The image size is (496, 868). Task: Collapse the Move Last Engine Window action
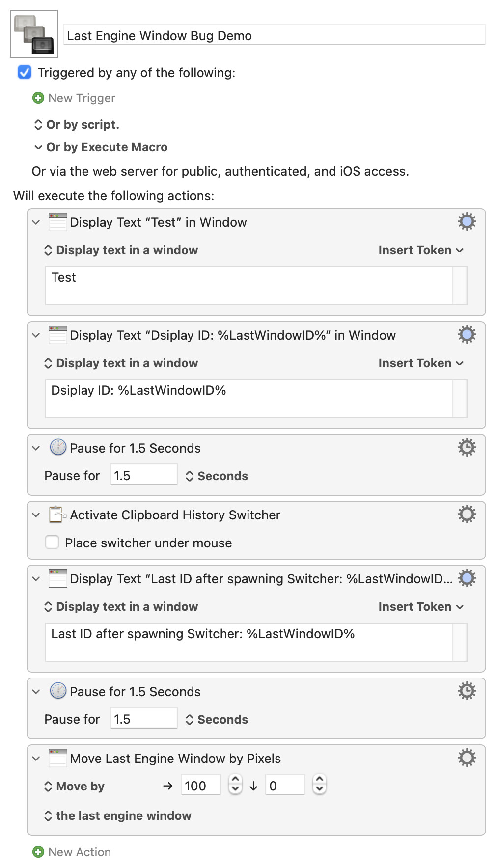[x=36, y=759]
